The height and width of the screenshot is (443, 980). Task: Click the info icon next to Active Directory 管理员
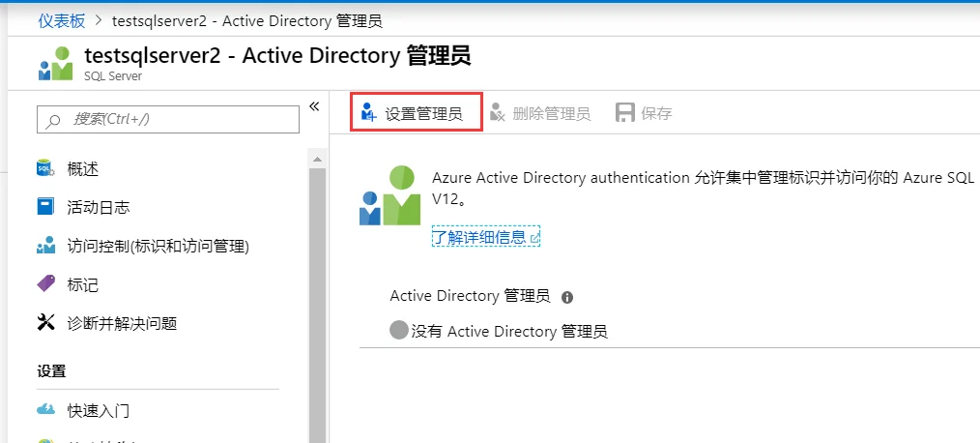[567, 298]
